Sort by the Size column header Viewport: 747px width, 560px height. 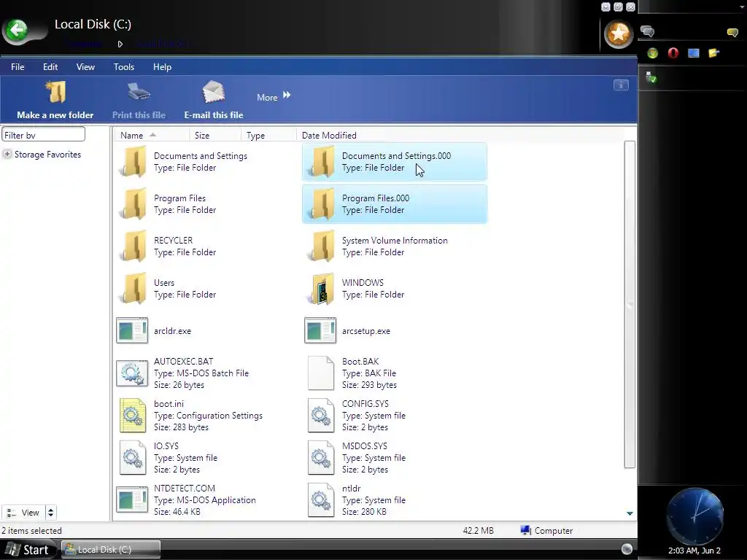coord(215,135)
